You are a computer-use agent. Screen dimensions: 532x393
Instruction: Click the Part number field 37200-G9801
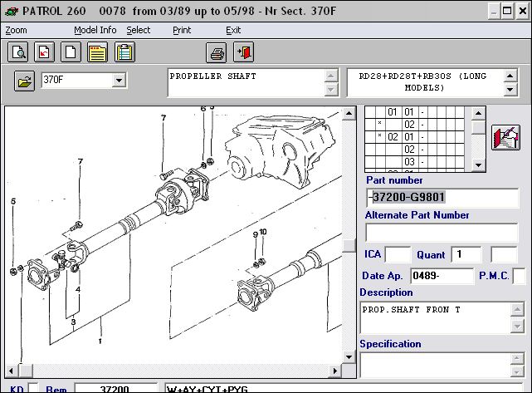(x=442, y=198)
